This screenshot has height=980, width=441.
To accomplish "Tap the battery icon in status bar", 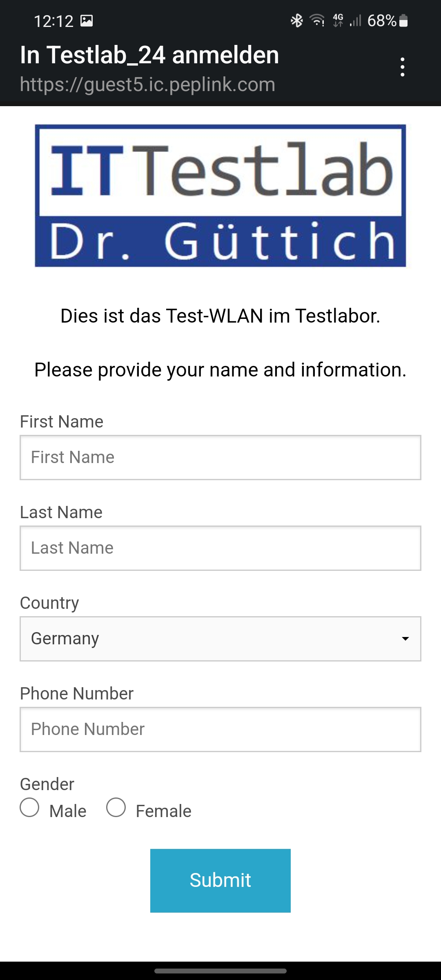I will pos(403,20).
